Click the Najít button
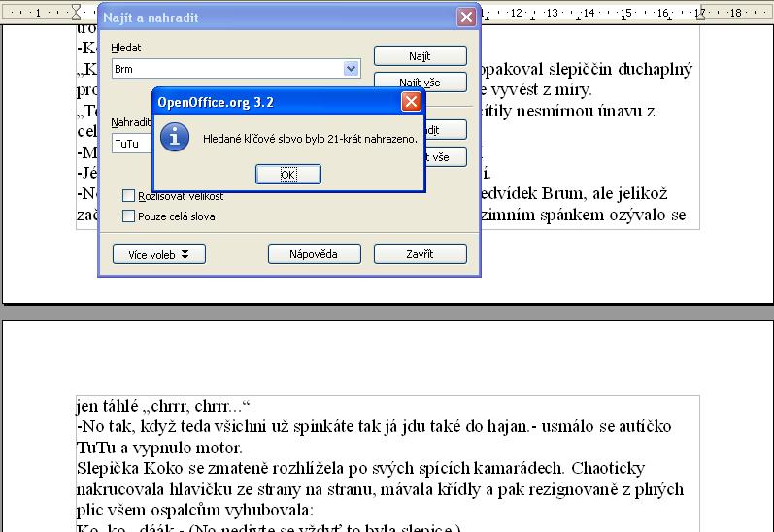 tap(421, 55)
